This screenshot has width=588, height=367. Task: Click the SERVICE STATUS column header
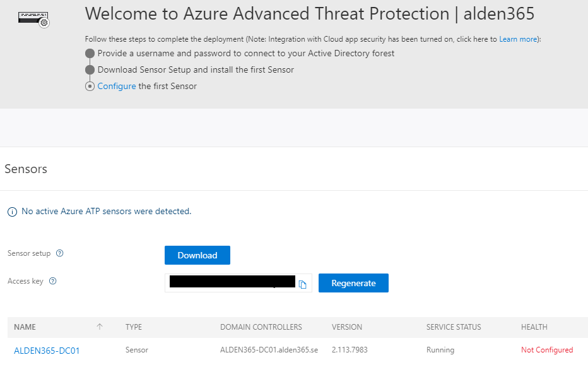click(x=454, y=327)
